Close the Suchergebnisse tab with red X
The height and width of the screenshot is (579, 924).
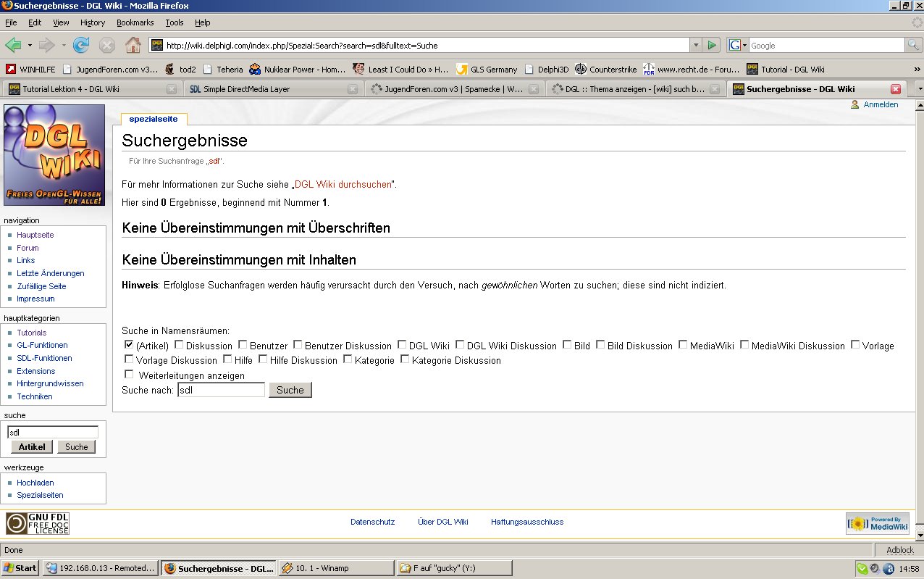pos(895,89)
